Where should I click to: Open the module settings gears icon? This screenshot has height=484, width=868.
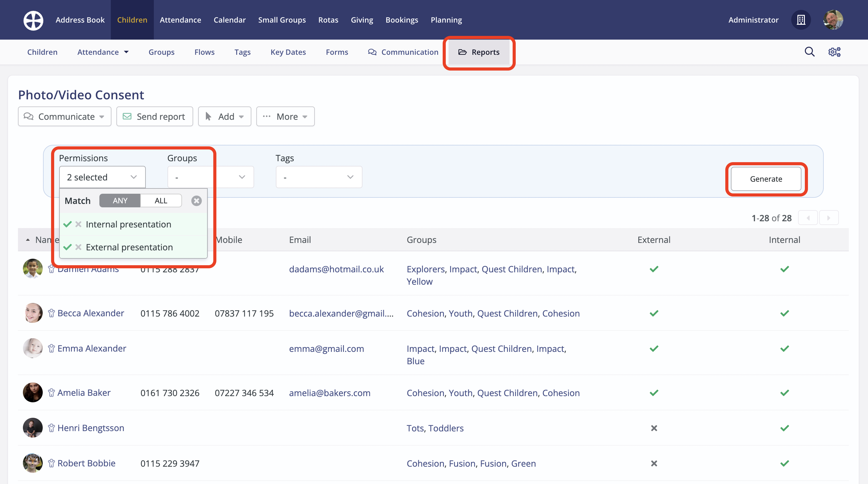(x=834, y=52)
